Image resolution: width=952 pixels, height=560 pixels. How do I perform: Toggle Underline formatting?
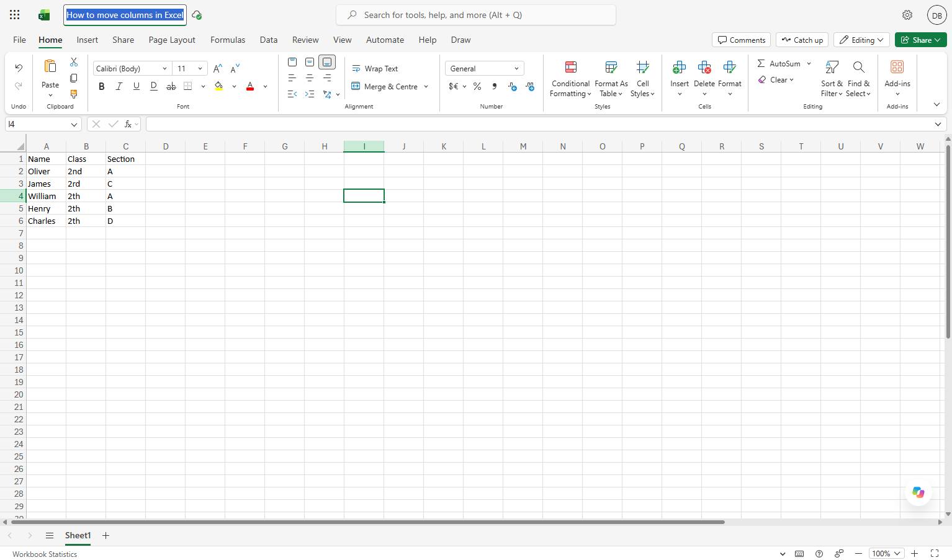pos(137,86)
